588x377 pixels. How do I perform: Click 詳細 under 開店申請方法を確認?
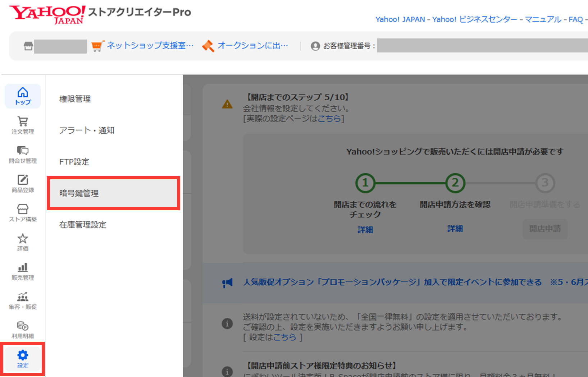click(x=455, y=229)
